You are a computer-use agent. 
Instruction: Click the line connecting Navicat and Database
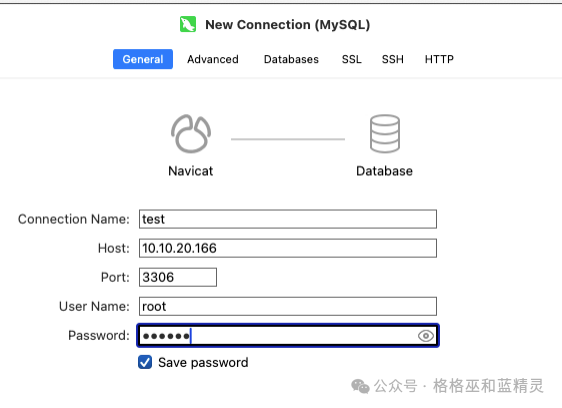[x=288, y=139]
